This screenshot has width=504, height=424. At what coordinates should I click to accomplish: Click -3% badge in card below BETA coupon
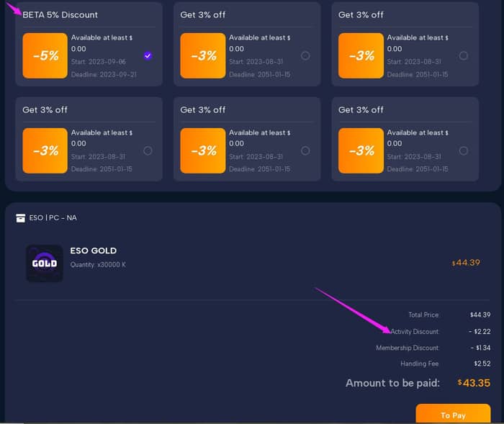45,150
